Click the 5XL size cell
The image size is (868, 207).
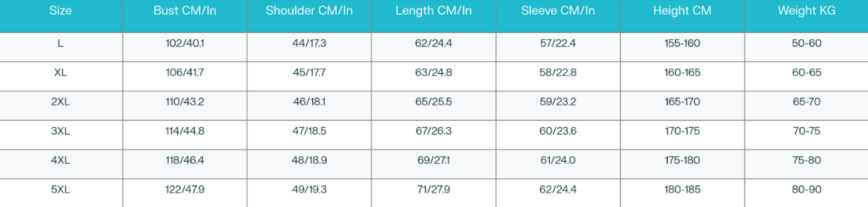click(x=60, y=190)
